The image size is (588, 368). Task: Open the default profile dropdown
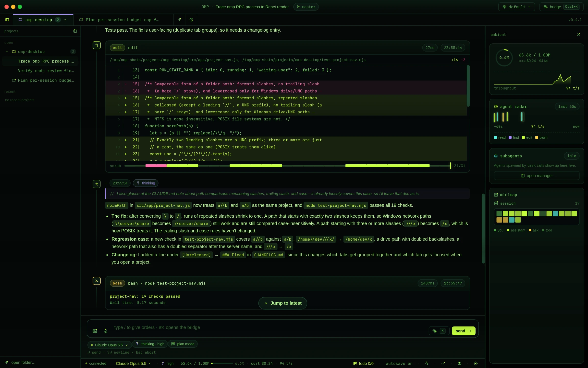(x=516, y=7)
